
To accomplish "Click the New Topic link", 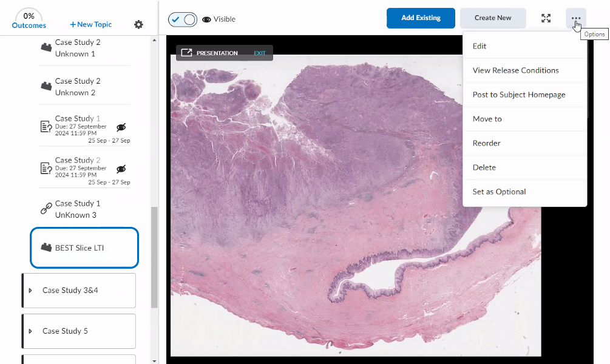I will point(90,24).
